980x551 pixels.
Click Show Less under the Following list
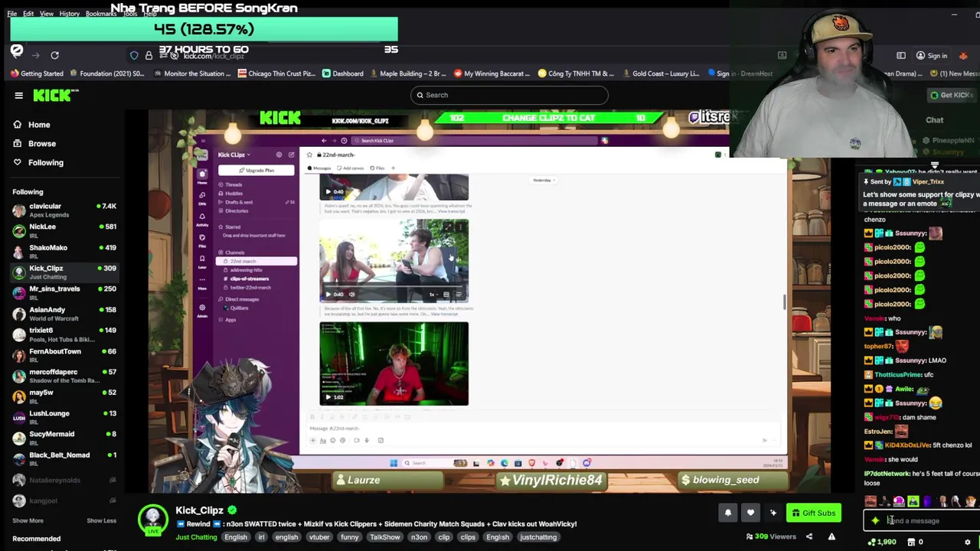pos(101,520)
